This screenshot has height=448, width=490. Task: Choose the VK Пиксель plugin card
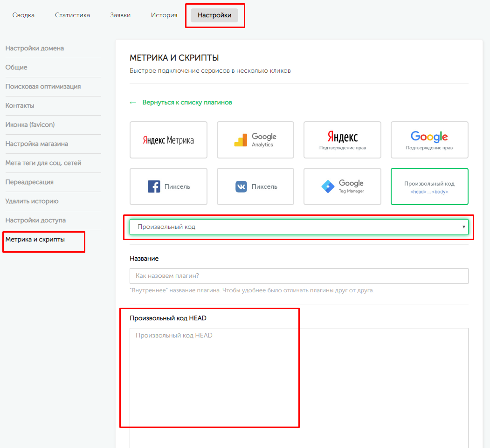click(x=255, y=186)
